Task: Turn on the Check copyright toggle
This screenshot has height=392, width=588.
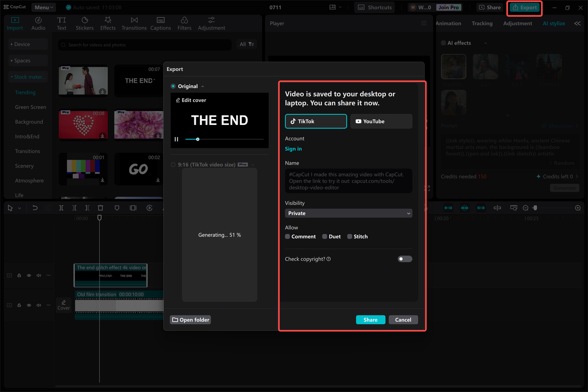Action: pos(405,259)
